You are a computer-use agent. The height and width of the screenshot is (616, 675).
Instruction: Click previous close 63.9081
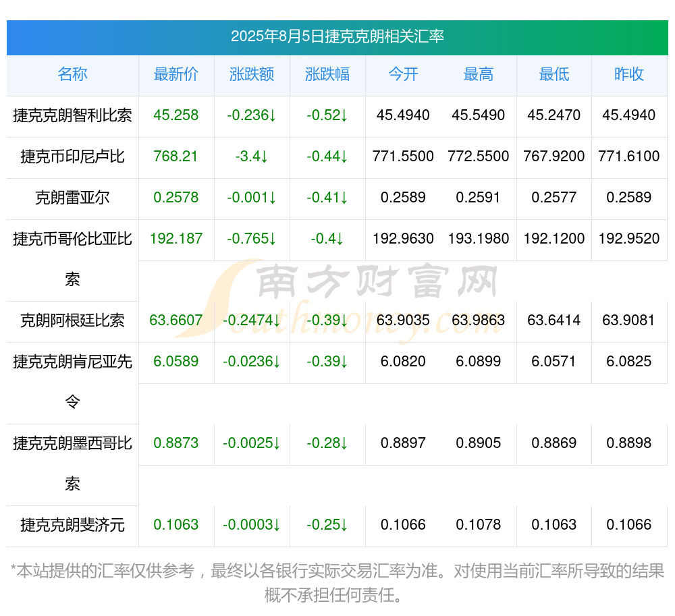[629, 320]
